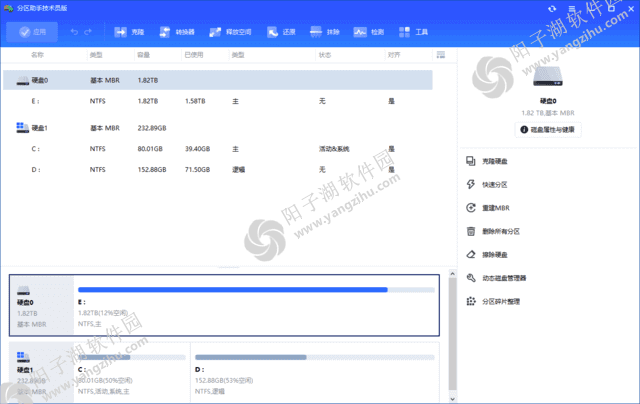This screenshot has height=404, width=640.
Task: Click the 232.89GB capacity of 硬盘1
Action: click(152, 128)
